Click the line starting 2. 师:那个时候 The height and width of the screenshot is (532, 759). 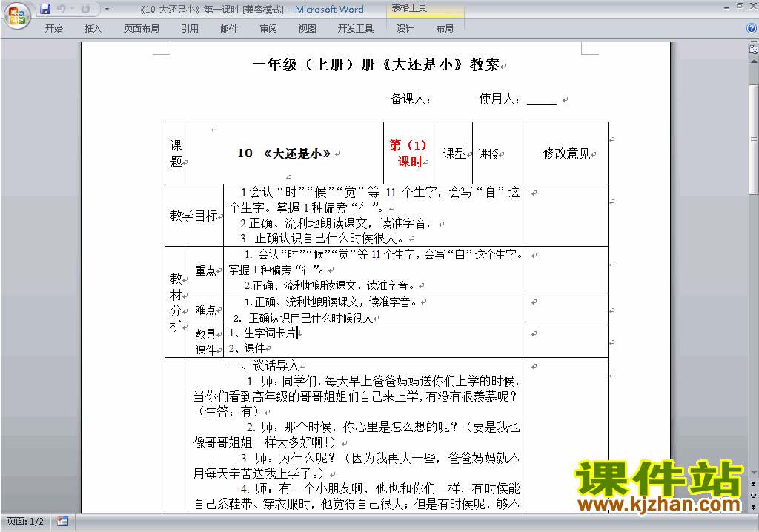click(383, 427)
